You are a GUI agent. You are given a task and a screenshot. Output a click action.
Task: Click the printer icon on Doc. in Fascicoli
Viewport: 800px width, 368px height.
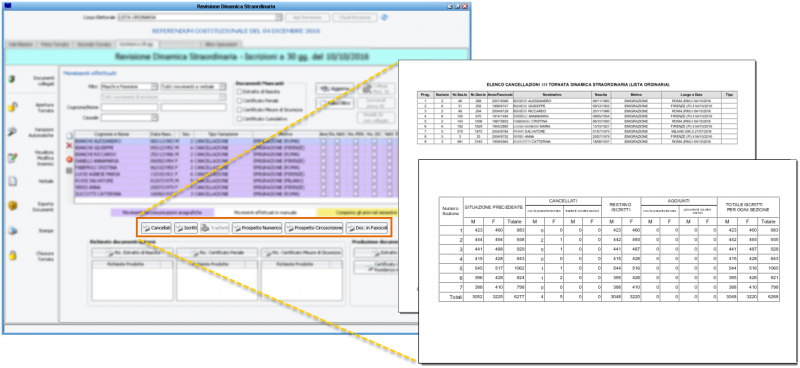[x=351, y=228]
